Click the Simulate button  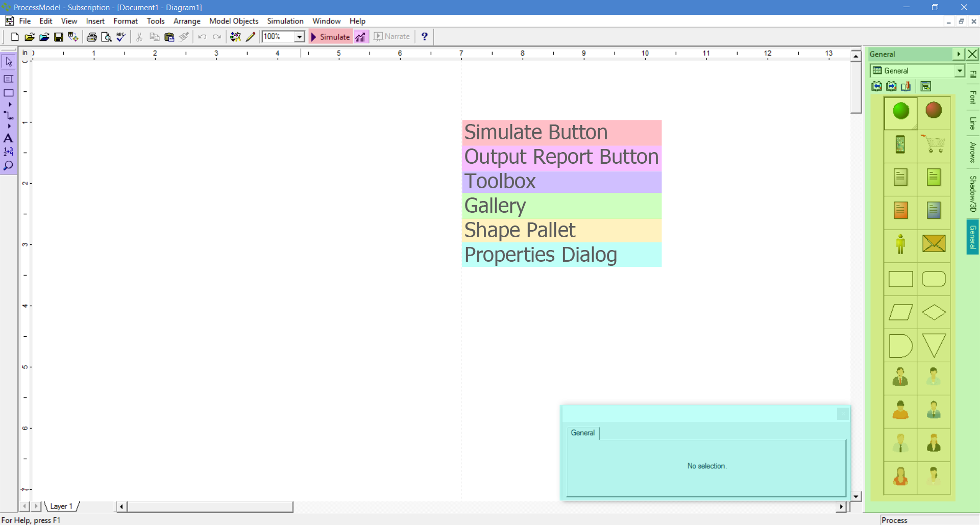tap(330, 37)
